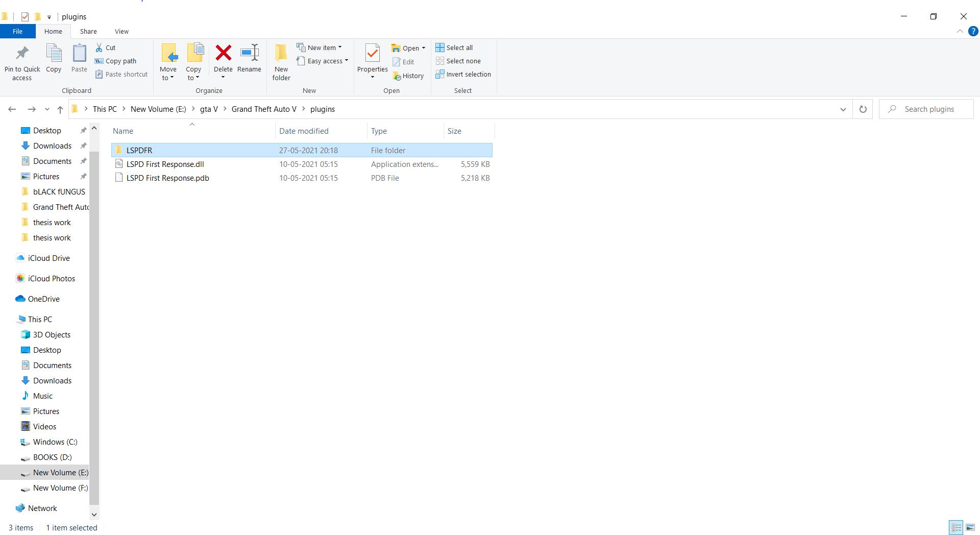Collapse the ribbon with the chevron
The image size is (980, 535).
tap(960, 31)
